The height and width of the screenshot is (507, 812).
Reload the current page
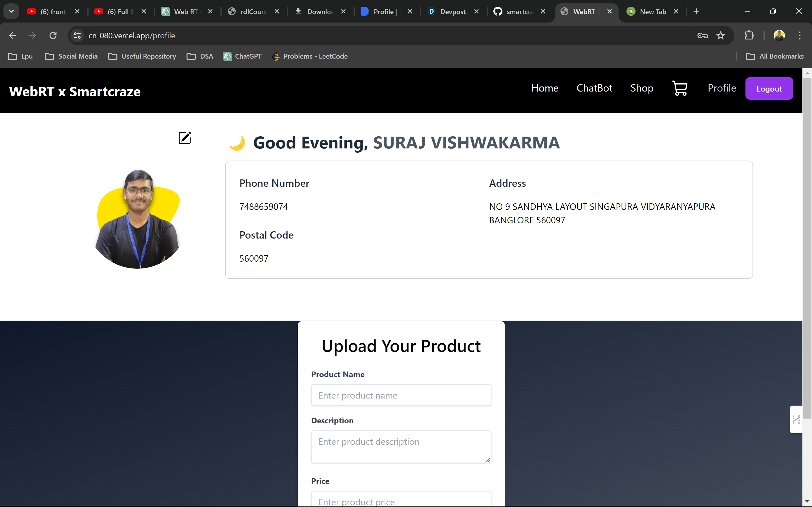pyautogui.click(x=53, y=35)
